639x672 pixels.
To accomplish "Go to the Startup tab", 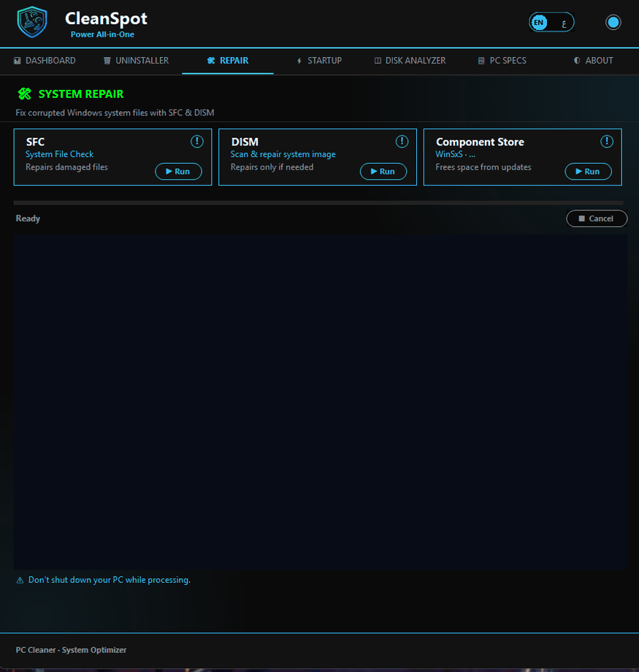I will (x=320, y=61).
